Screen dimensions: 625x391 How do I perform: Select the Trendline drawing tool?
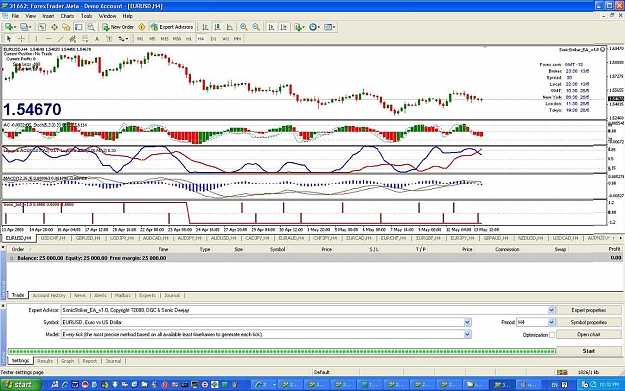61,39
